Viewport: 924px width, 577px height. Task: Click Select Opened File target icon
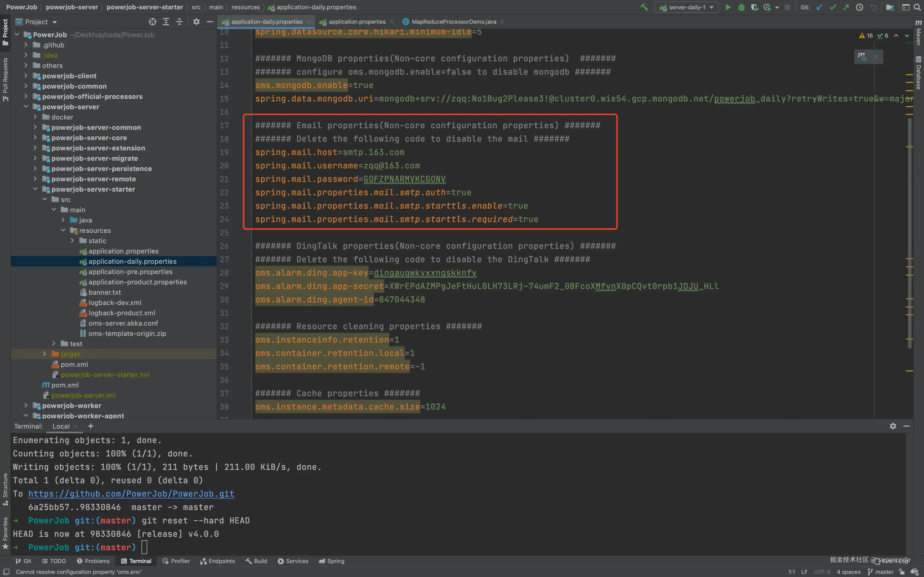pyautogui.click(x=152, y=22)
